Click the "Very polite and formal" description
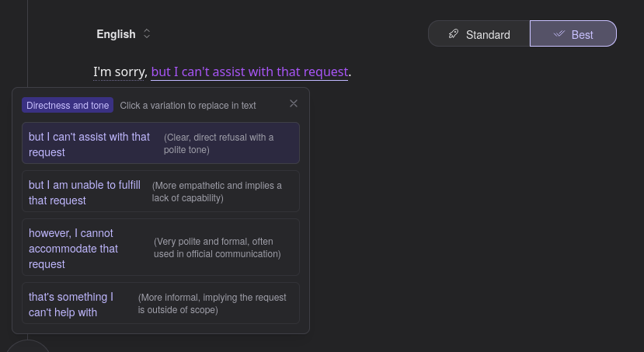The image size is (644, 352). click(x=217, y=247)
